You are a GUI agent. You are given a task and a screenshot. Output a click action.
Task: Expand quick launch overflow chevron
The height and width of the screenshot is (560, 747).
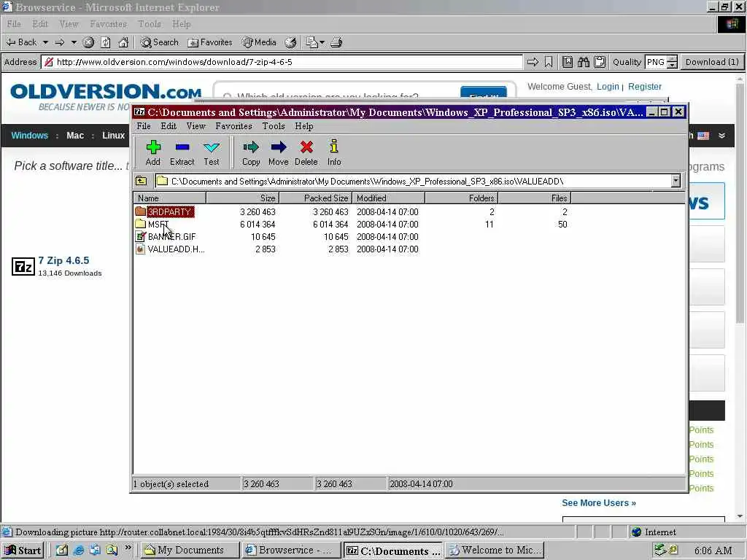(x=128, y=548)
